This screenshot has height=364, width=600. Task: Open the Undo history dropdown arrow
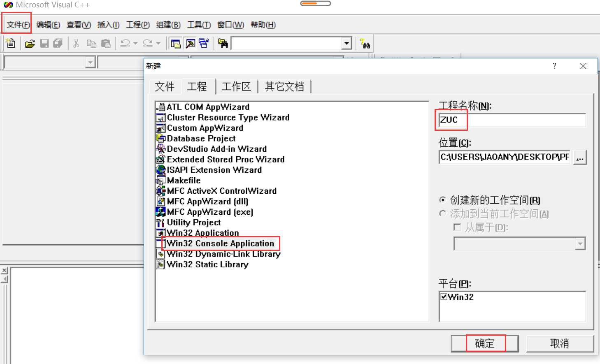click(135, 43)
